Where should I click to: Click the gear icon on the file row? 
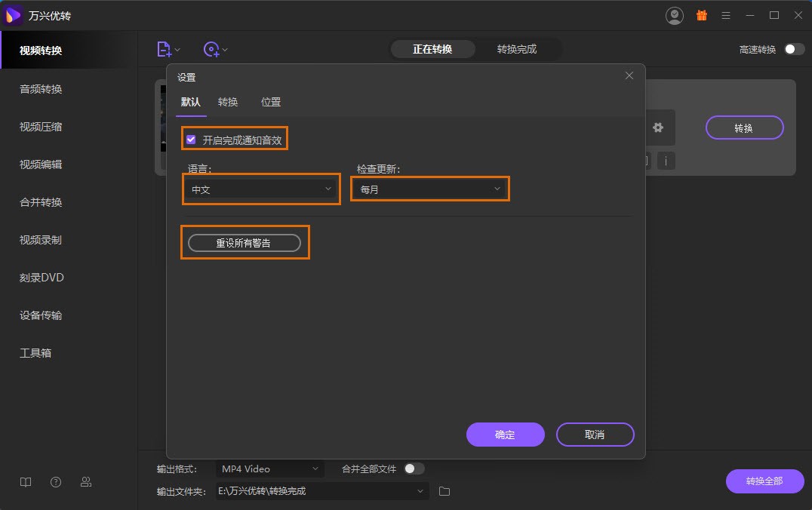(658, 127)
